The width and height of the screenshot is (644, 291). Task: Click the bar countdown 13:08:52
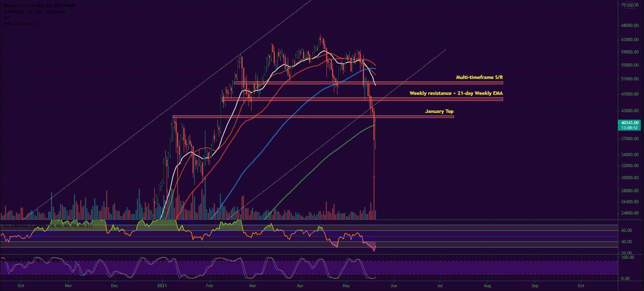[629, 128]
